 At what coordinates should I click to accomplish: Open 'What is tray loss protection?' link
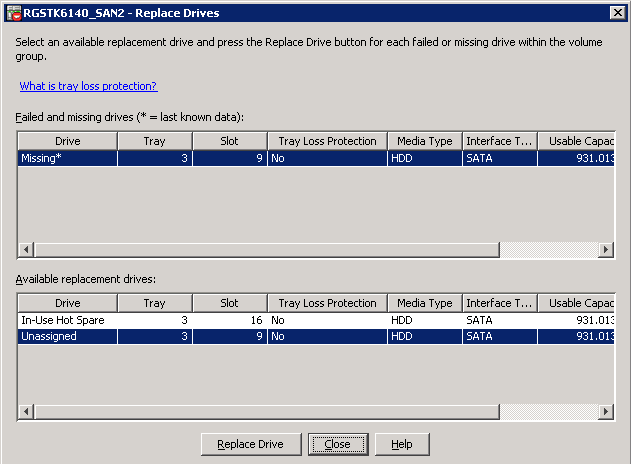point(88,87)
